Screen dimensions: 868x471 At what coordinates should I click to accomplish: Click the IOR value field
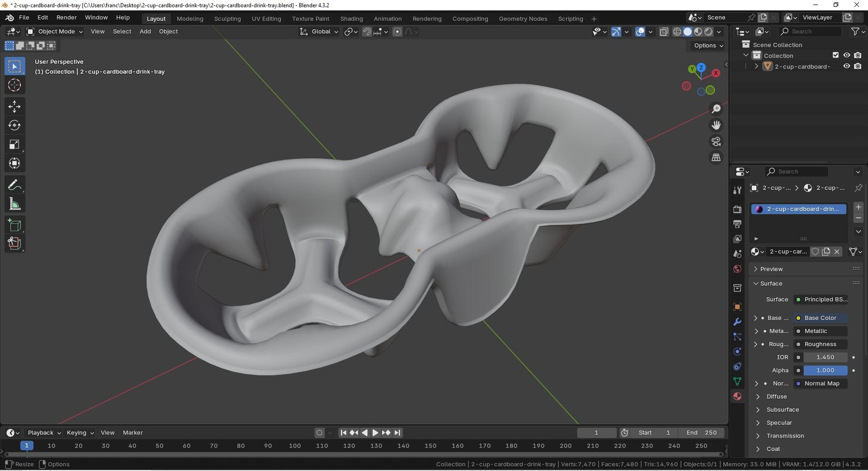(x=825, y=357)
